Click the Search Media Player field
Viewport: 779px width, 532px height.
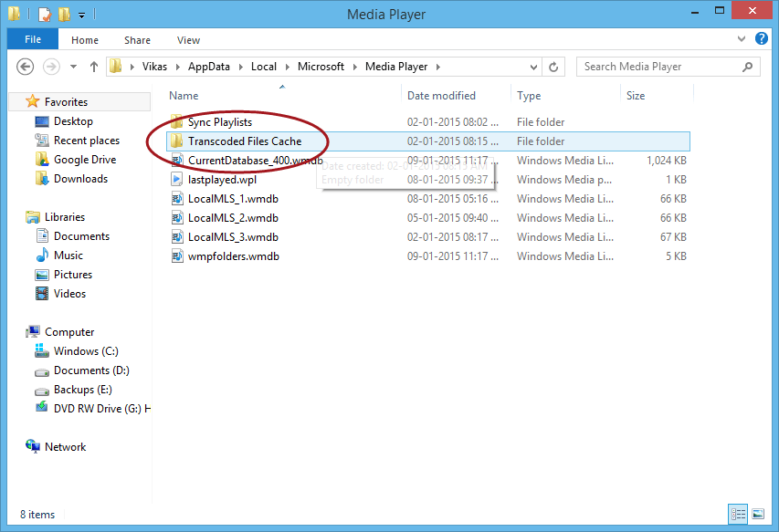tap(668, 67)
